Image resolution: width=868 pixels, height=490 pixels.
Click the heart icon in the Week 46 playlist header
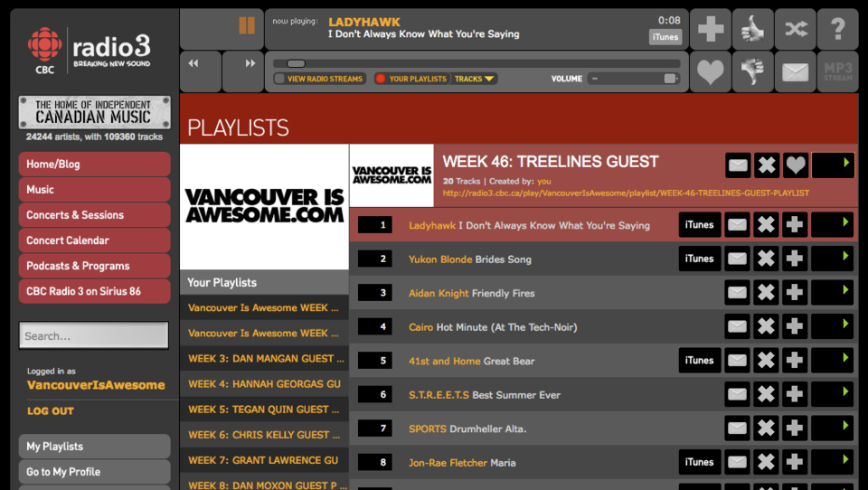click(796, 165)
